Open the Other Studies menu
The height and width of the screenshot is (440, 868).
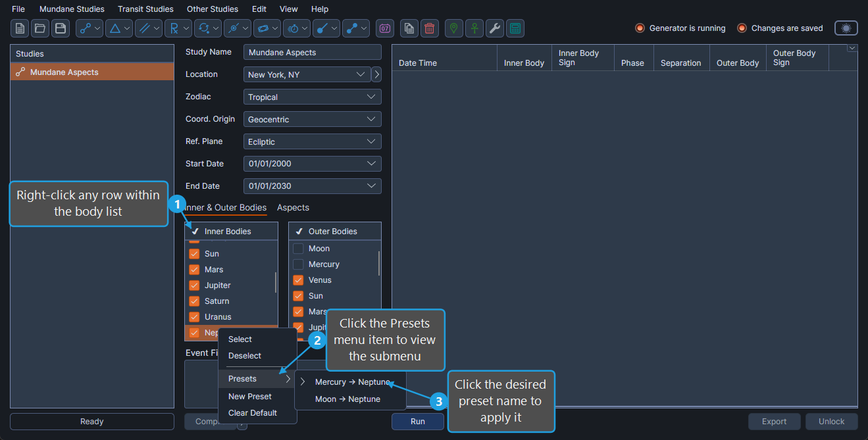213,9
